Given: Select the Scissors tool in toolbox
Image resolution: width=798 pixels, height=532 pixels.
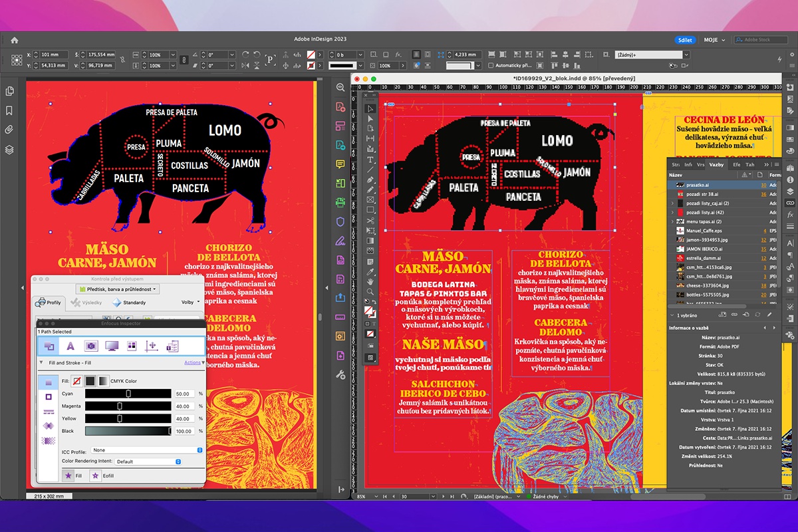Looking at the screenshot, I should pos(371,221).
